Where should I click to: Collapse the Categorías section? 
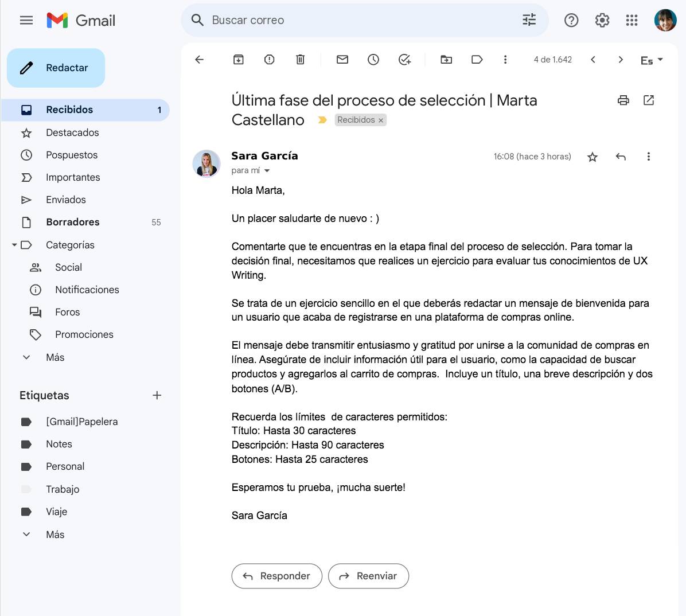coord(14,245)
